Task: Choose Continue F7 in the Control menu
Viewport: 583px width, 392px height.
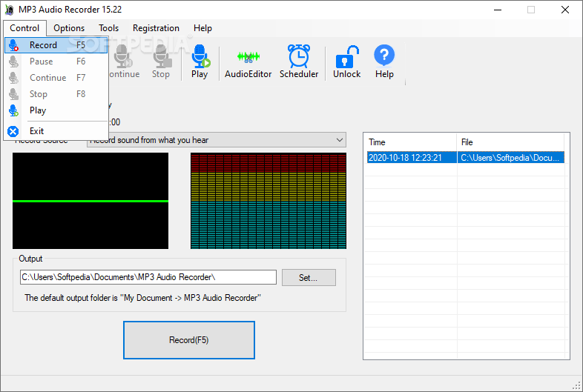Action: pos(56,78)
